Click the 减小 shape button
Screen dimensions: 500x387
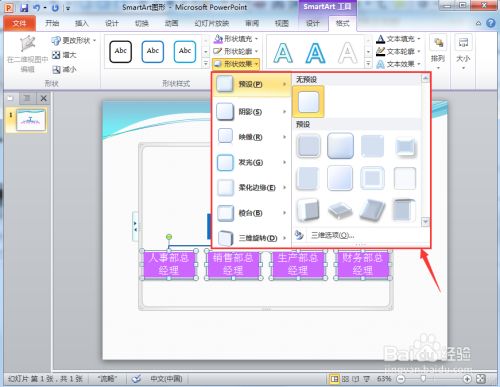coord(64,69)
